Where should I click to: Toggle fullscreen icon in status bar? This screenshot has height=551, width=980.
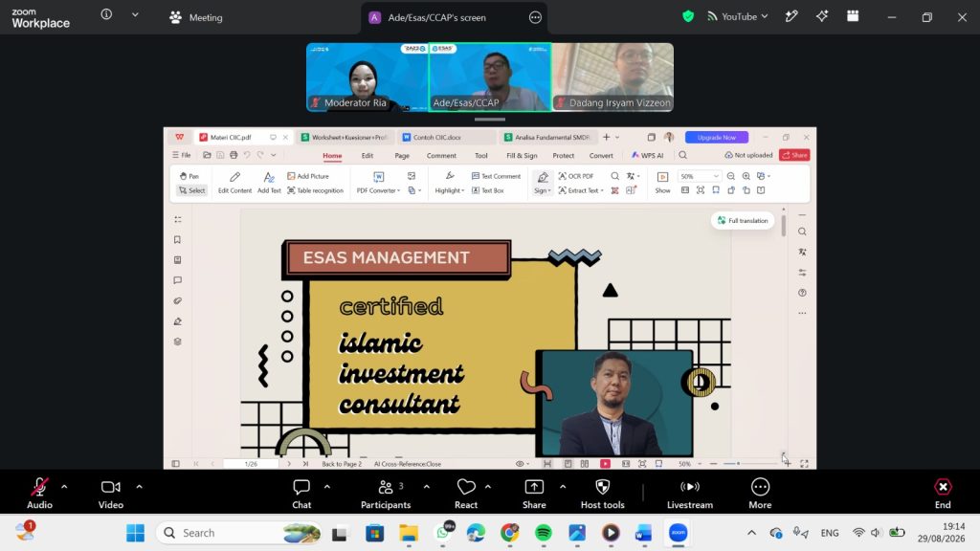point(804,464)
